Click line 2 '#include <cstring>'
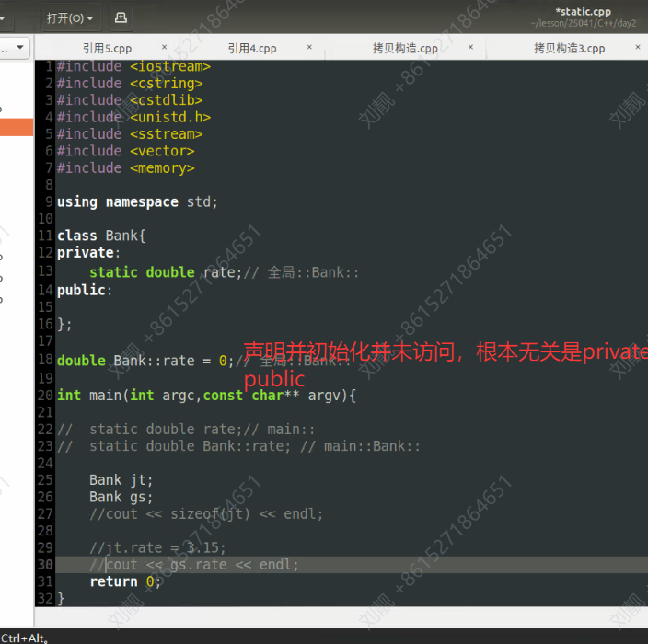The height and width of the screenshot is (644, 648). (130, 84)
